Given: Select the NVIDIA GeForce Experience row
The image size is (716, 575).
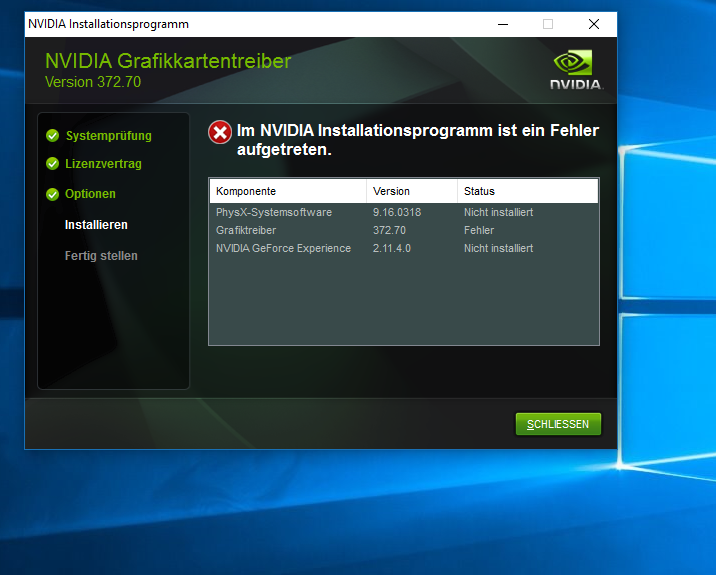Looking at the screenshot, I should tap(404, 248).
